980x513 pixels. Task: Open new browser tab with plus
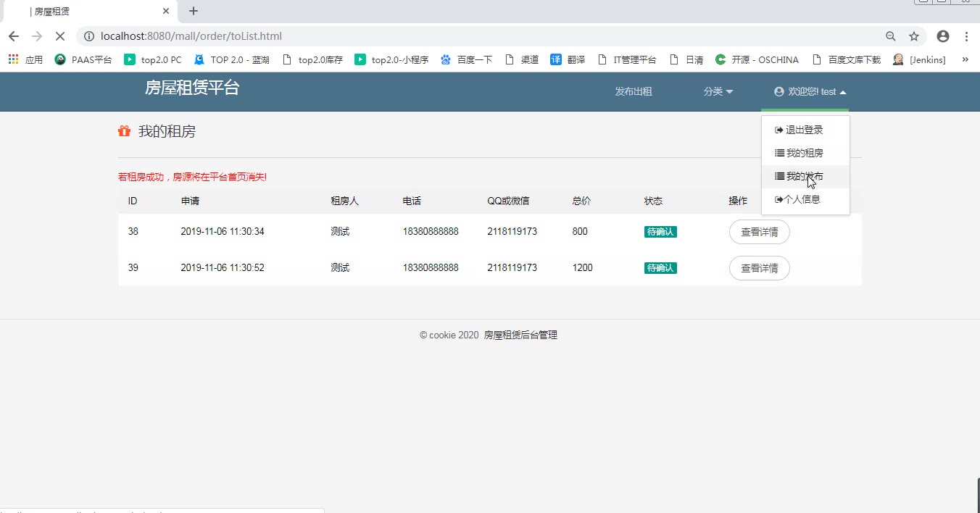point(194,11)
